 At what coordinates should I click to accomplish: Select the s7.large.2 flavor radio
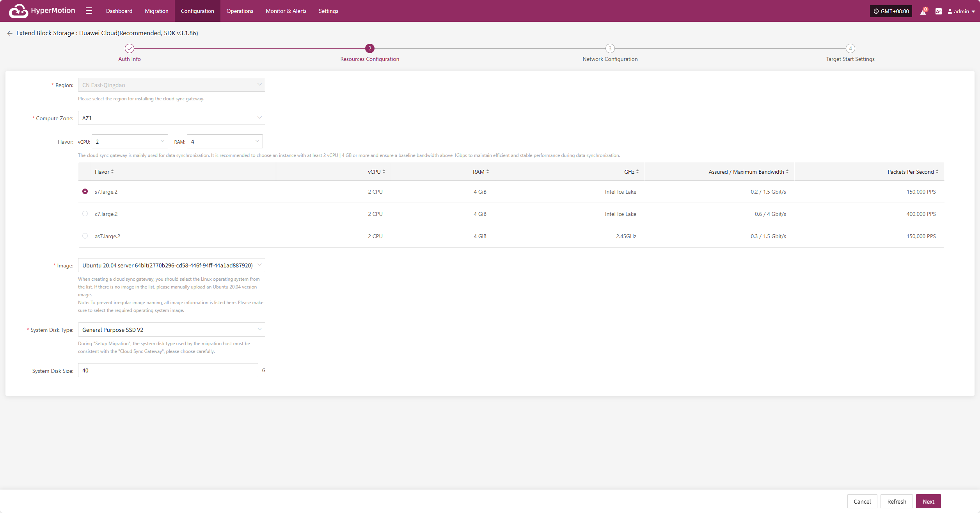click(x=85, y=191)
